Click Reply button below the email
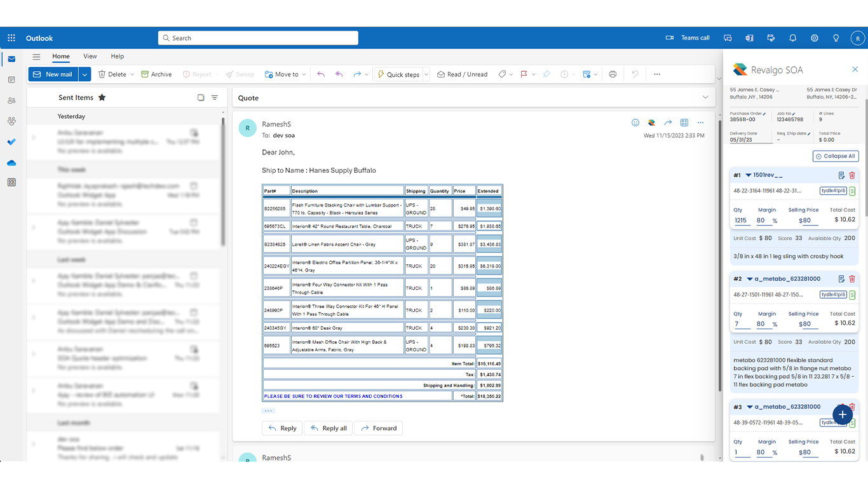The height and width of the screenshot is (488, 868). 282,428
